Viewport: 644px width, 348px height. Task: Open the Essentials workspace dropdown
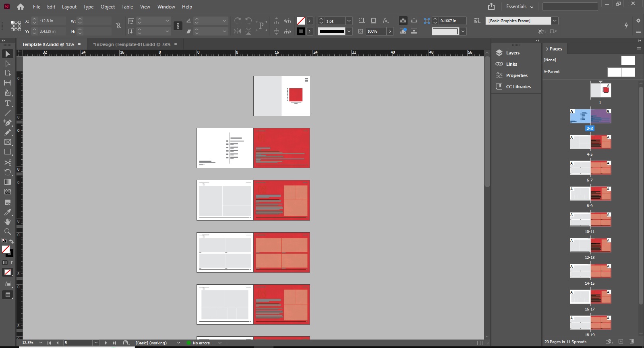click(520, 6)
